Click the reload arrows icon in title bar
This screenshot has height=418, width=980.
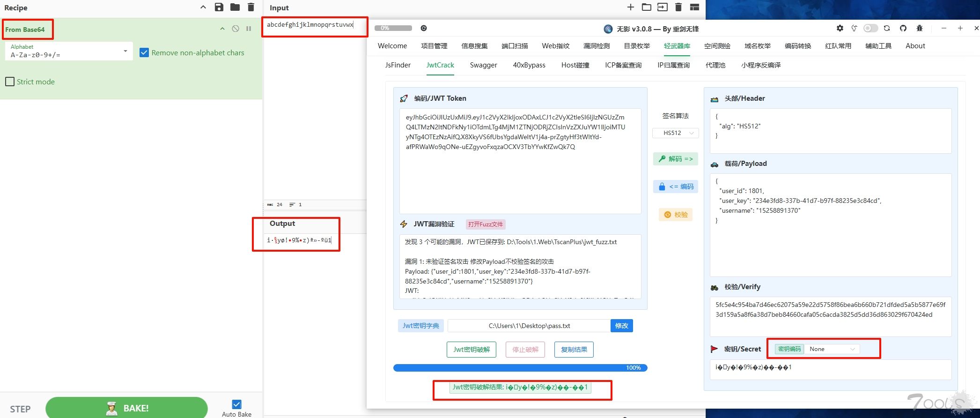(x=887, y=28)
